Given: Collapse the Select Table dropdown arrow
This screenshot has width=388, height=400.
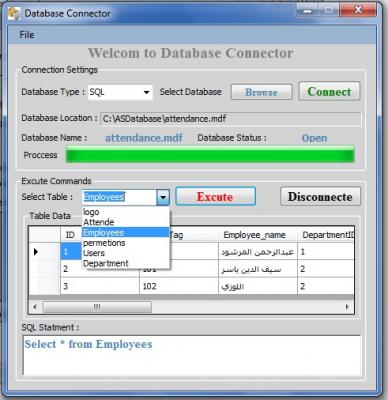Looking at the screenshot, I should tap(163, 197).
